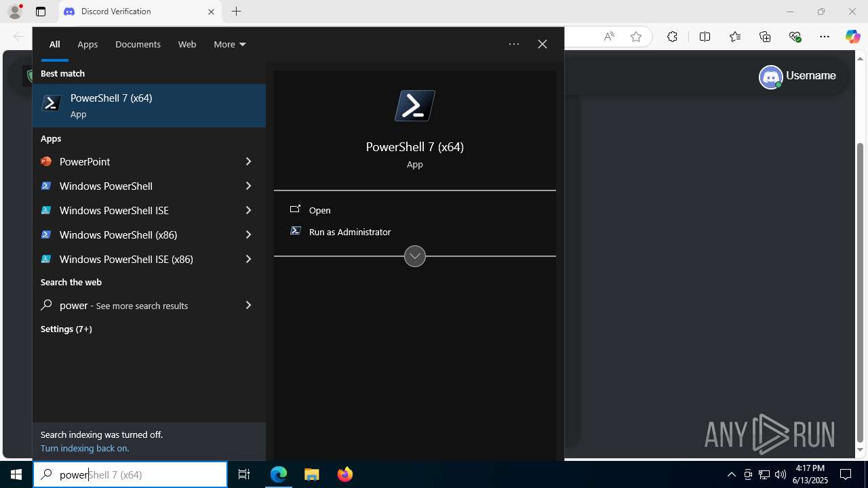Open Edge browser Extensions button
The height and width of the screenshot is (488, 868).
(672, 37)
